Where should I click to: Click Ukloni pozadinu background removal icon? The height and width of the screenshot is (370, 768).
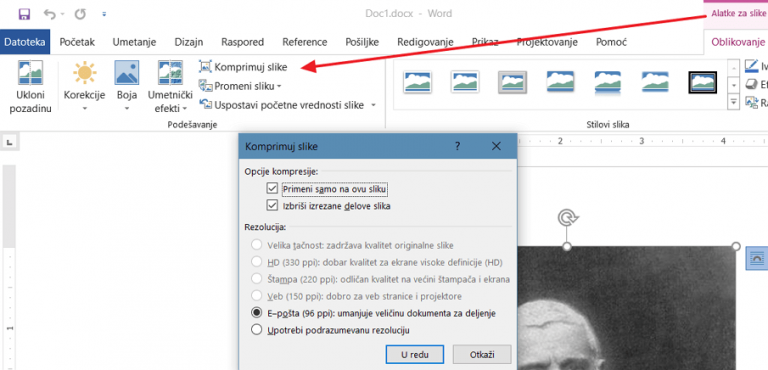click(x=30, y=73)
